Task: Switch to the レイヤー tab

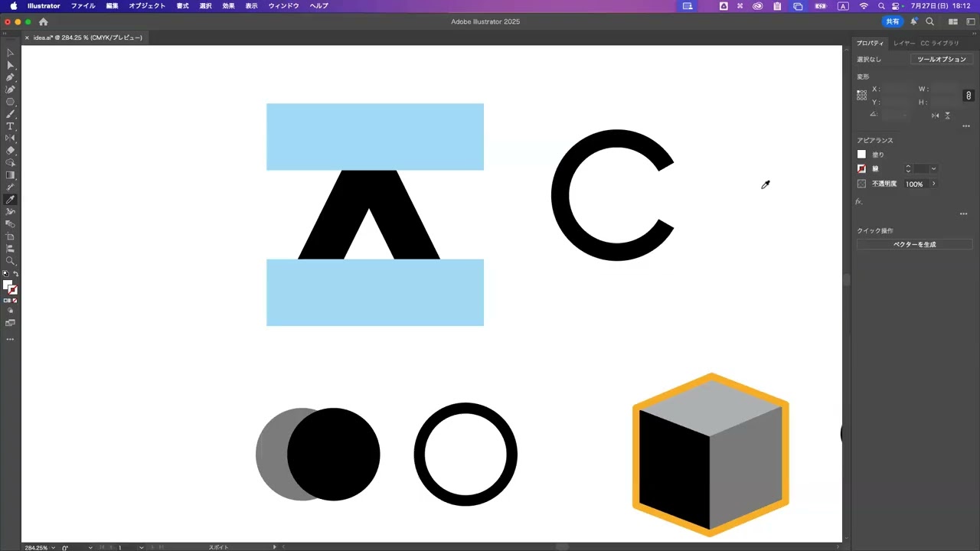Action: (x=904, y=44)
